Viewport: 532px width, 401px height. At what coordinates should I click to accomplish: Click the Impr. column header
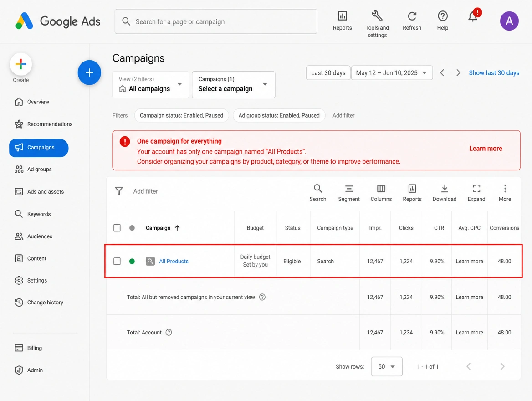(x=375, y=228)
